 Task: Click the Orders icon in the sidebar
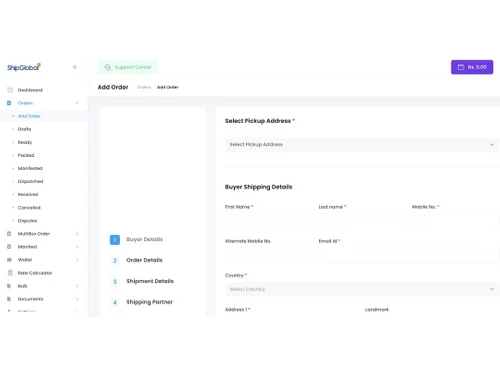point(9,103)
